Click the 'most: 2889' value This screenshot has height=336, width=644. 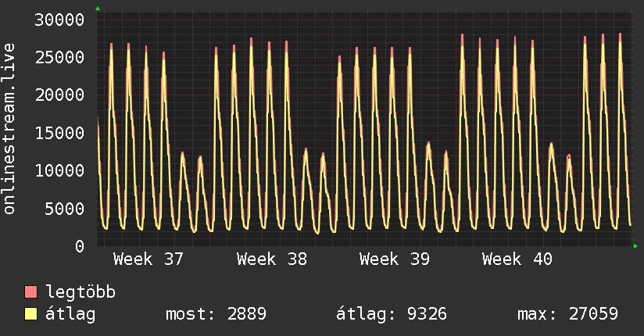tap(216, 314)
